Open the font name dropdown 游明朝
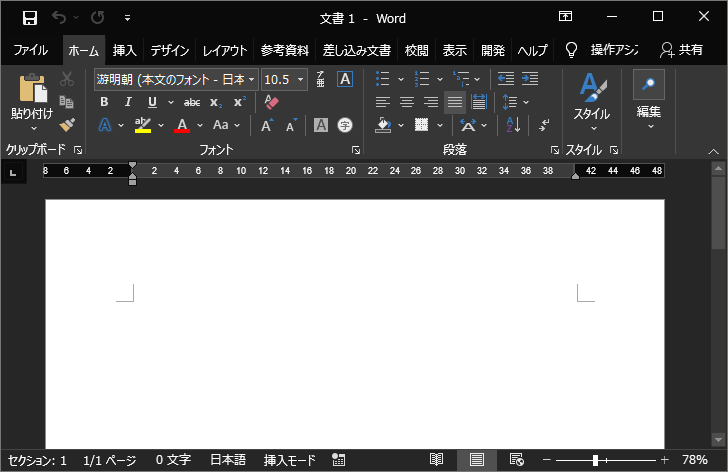 tap(251, 79)
